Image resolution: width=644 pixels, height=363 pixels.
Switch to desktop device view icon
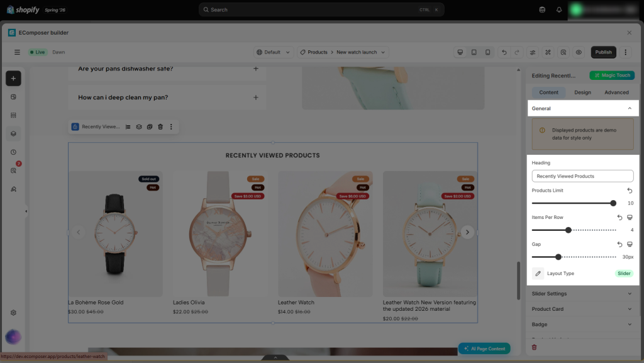pos(460,52)
